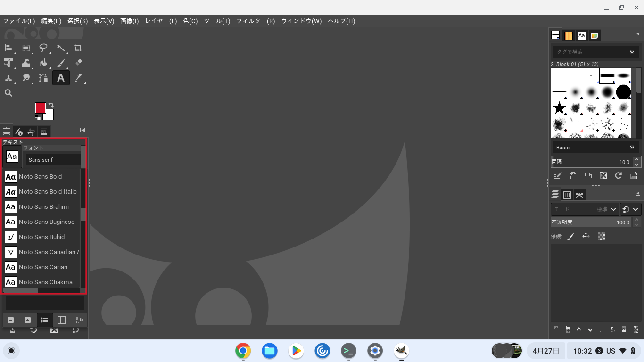
Task: Select the Crop tool
Action: 78,48
